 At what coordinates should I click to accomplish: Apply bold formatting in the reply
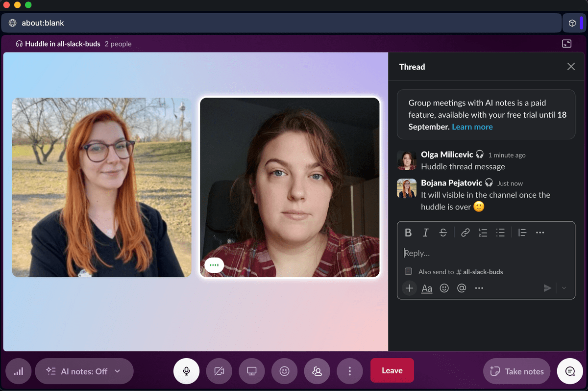408,233
